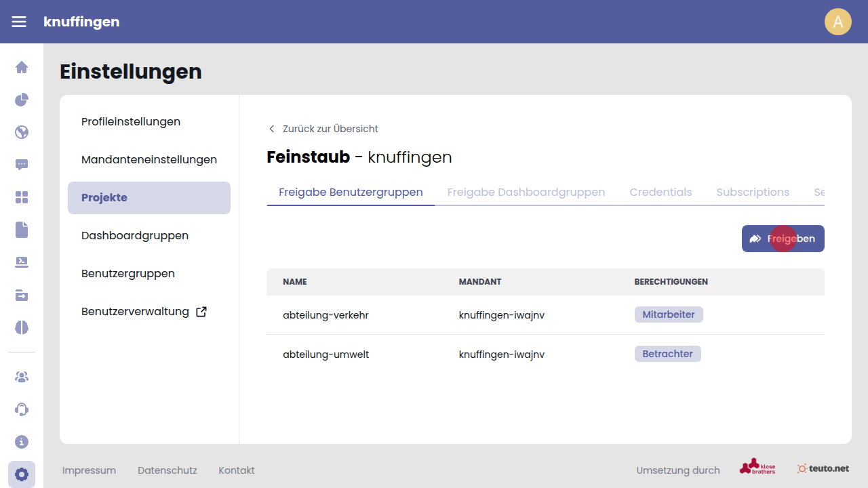Screen dimensions: 868x488
Task: Switch to Freigabe Dashboardgruppen tab
Action: [x=526, y=192]
